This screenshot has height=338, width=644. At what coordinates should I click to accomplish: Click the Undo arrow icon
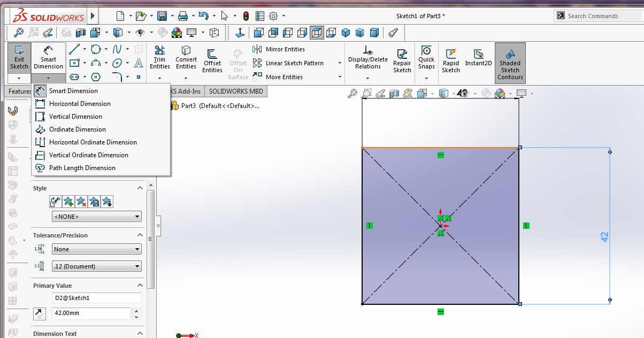(203, 16)
